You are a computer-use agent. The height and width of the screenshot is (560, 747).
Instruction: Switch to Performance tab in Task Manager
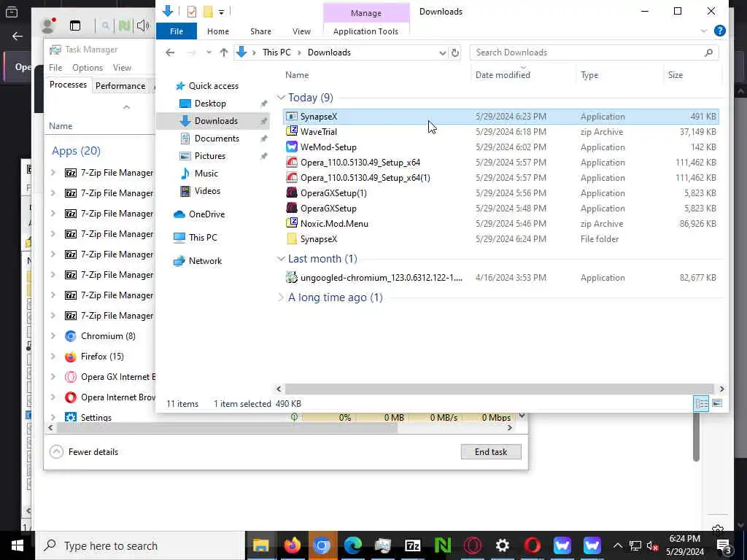(x=120, y=86)
